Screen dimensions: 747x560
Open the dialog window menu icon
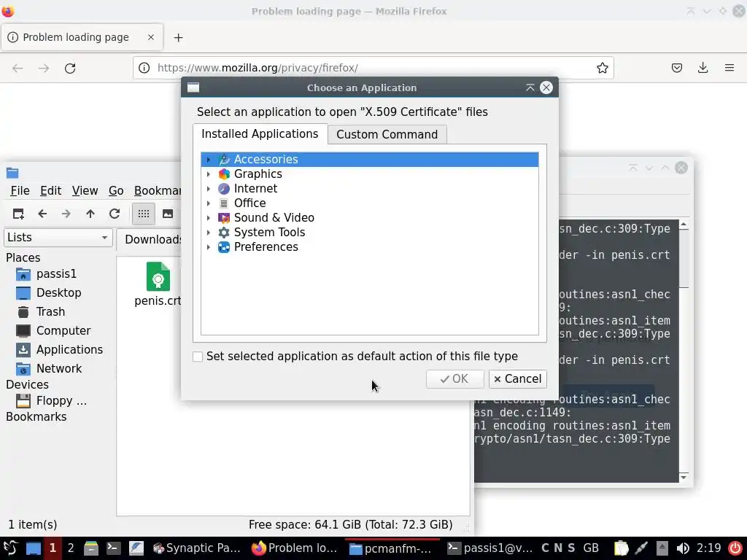click(x=193, y=87)
